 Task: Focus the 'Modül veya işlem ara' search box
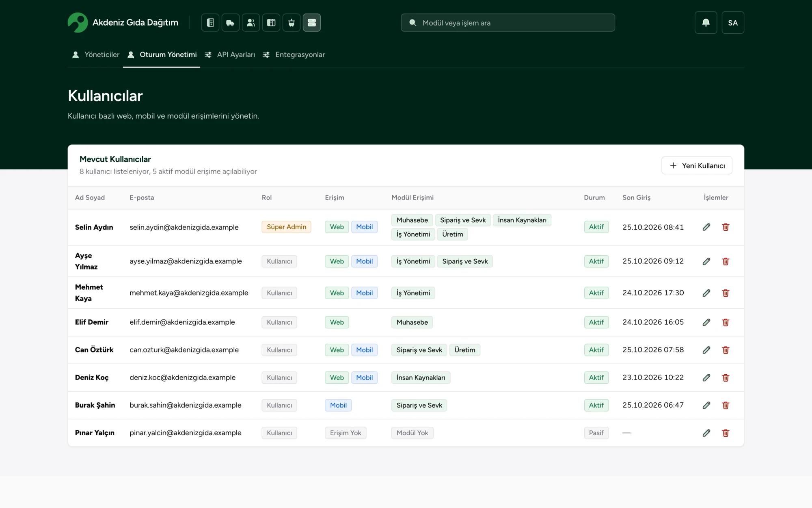point(508,23)
